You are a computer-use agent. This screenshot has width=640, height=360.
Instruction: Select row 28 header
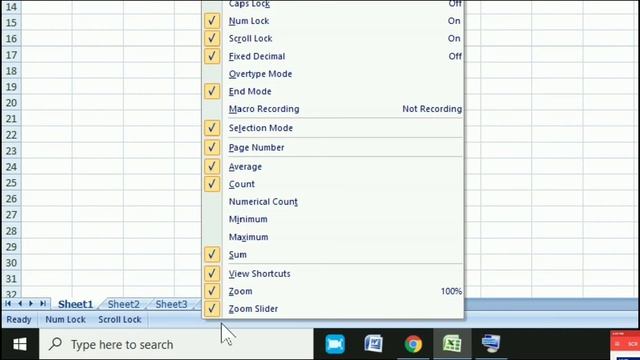click(11, 231)
